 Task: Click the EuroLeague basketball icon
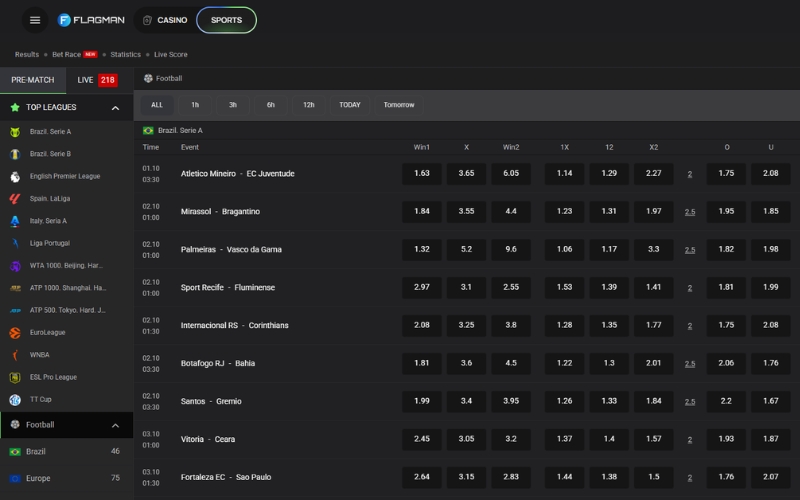tap(15, 333)
